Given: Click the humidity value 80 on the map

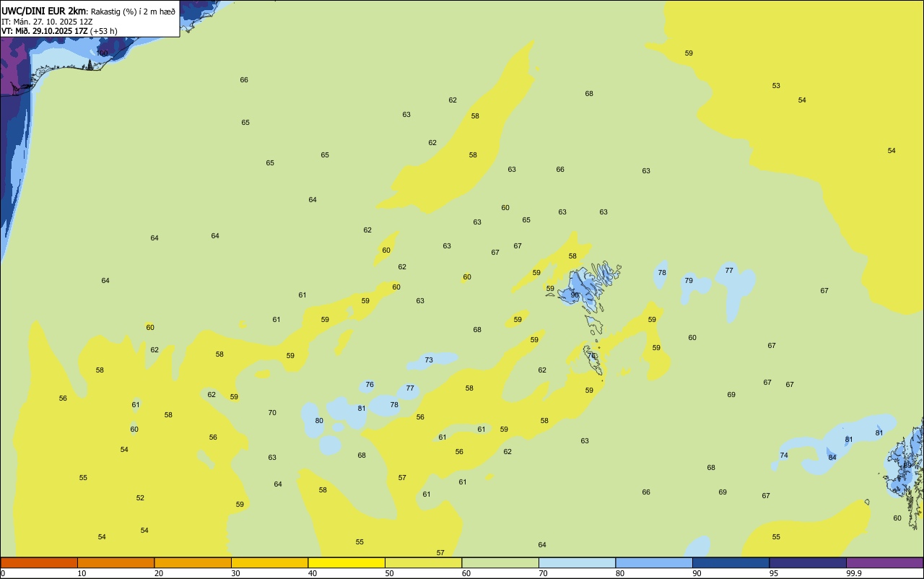Looking at the screenshot, I should 319,421.
